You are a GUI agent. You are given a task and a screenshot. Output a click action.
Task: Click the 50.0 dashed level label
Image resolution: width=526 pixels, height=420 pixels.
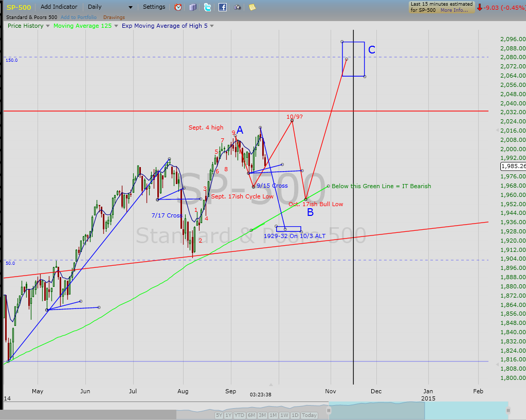tap(10, 263)
